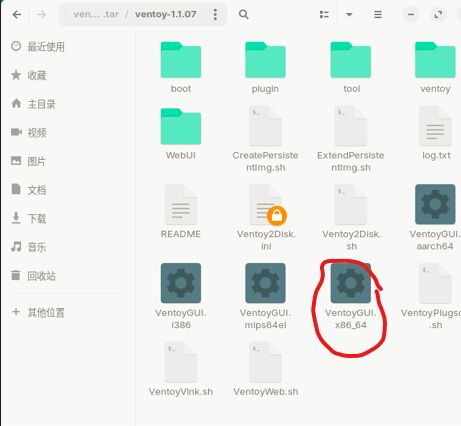Click the ventoy-1.1.07 path button

[165, 14]
